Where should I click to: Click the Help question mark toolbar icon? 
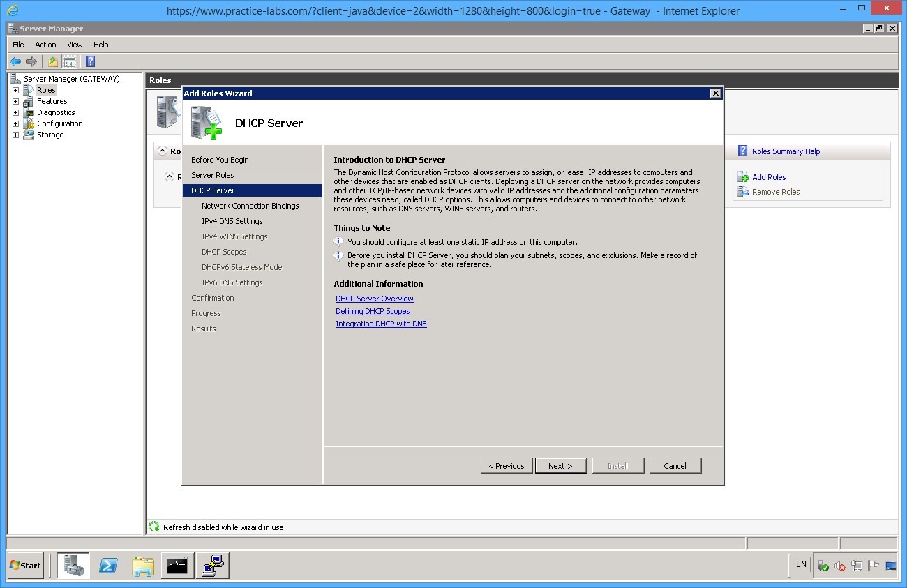pyautogui.click(x=90, y=61)
